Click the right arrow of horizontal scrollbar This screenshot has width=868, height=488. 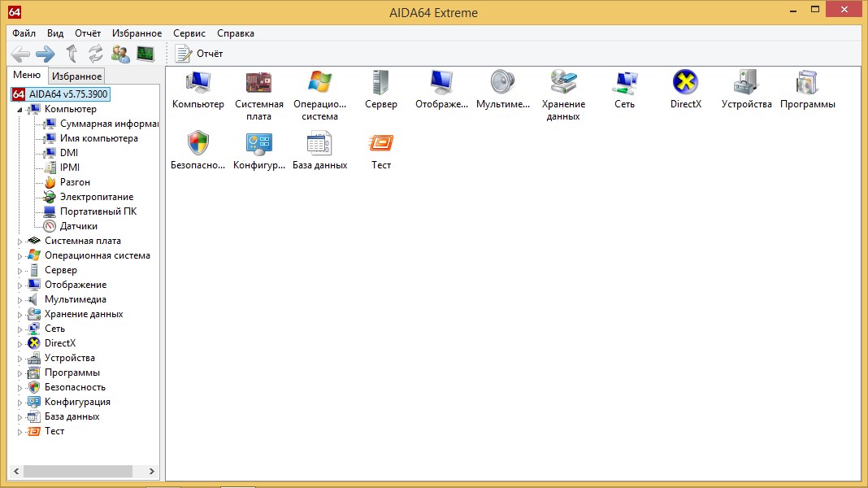[152, 471]
